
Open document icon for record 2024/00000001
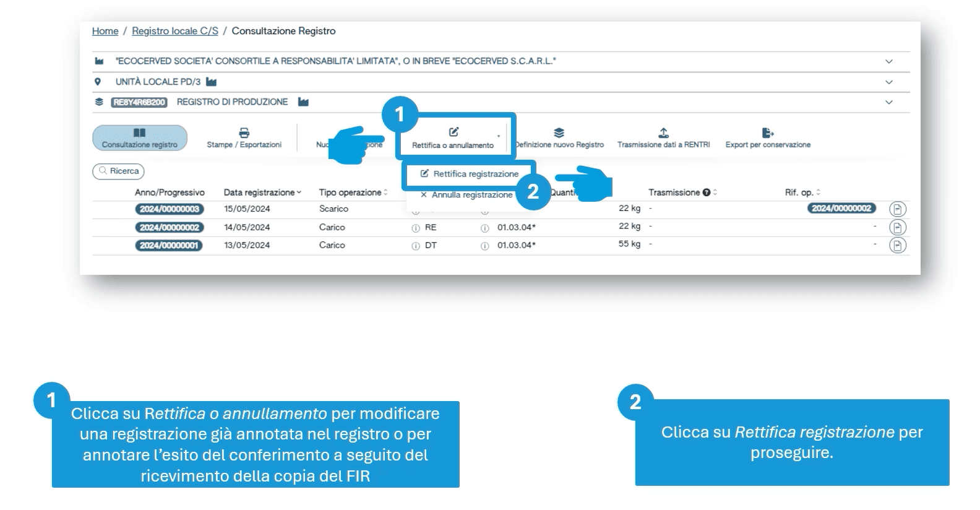897,246
